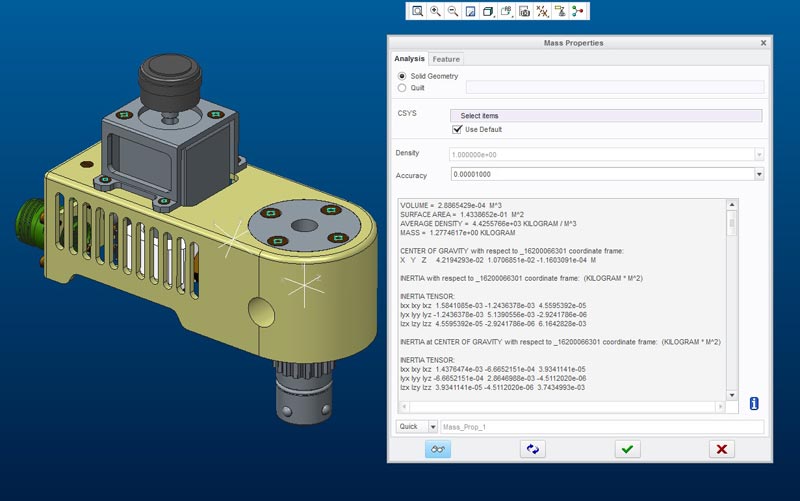This screenshot has height=501, width=800.
Task: Click the CSYS Select items field
Action: click(x=606, y=116)
